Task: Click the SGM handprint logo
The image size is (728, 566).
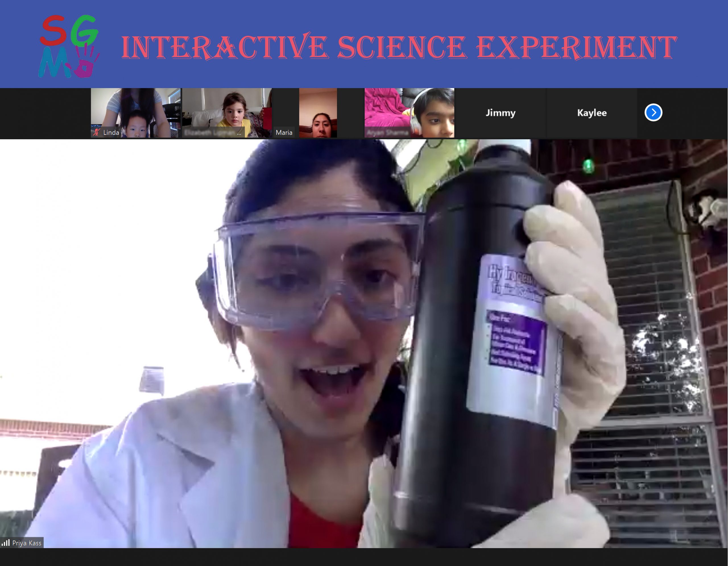Action: tap(69, 46)
